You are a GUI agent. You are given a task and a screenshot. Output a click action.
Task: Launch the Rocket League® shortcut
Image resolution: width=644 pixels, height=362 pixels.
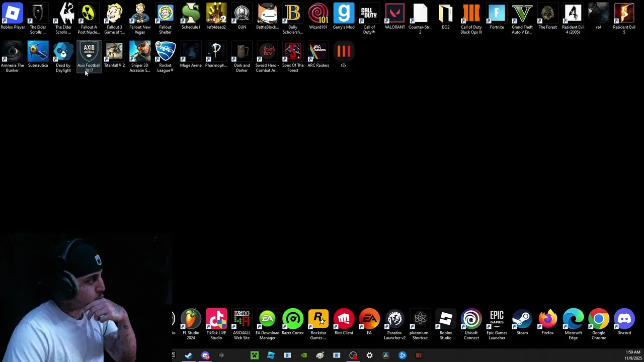point(165,57)
